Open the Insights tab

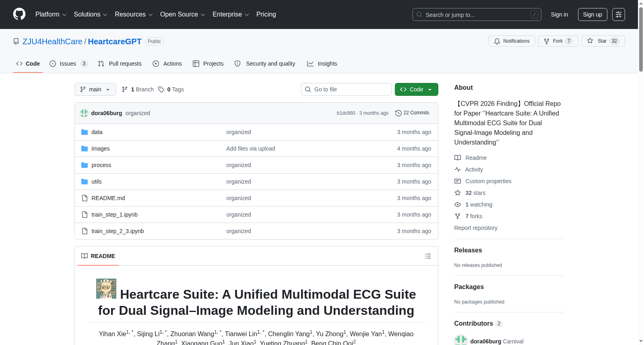pyautogui.click(x=322, y=64)
